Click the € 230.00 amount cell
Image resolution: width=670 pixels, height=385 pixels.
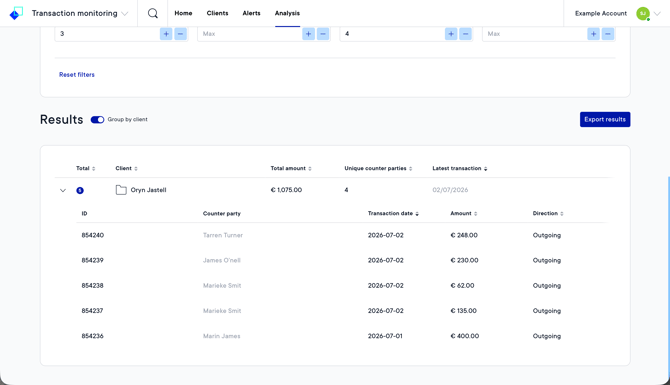pyautogui.click(x=464, y=260)
